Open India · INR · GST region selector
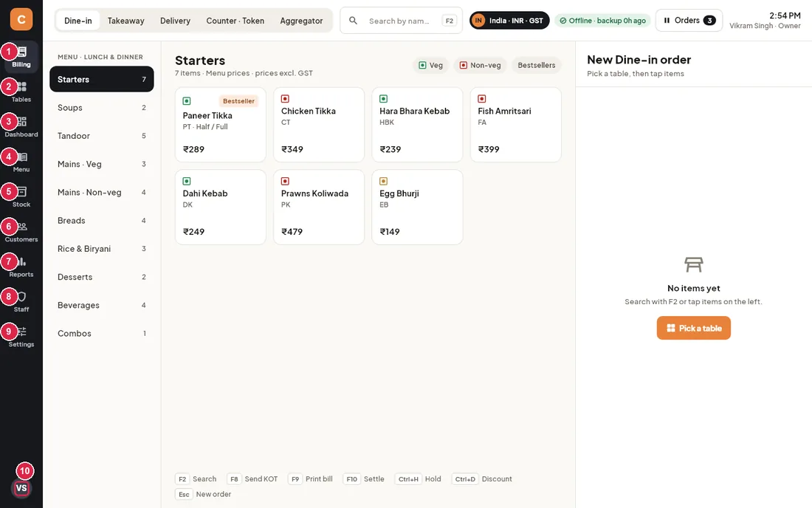 coord(509,20)
